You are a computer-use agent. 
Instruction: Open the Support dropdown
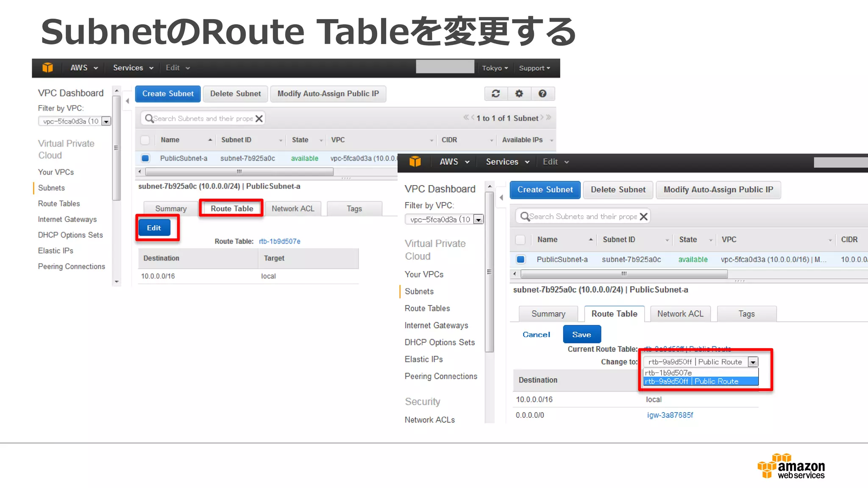point(534,68)
